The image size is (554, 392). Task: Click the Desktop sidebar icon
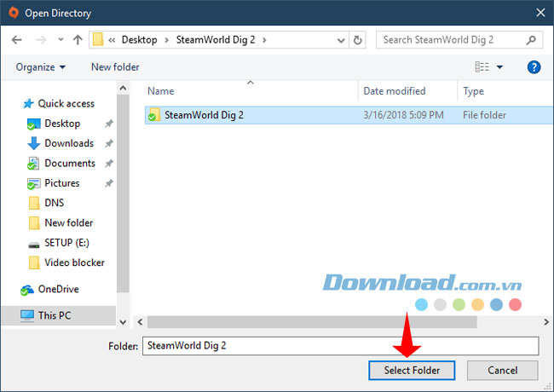point(33,124)
